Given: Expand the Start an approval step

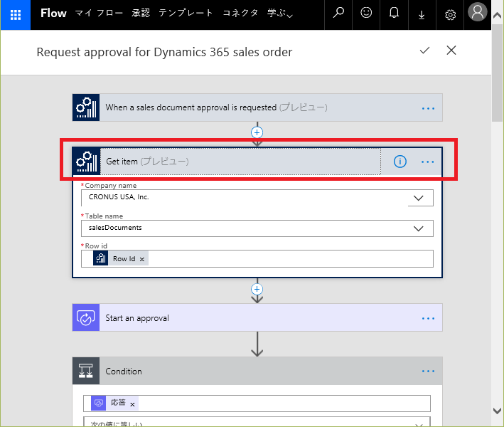Looking at the screenshot, I should pyautogui.click(x=257, y=317).
